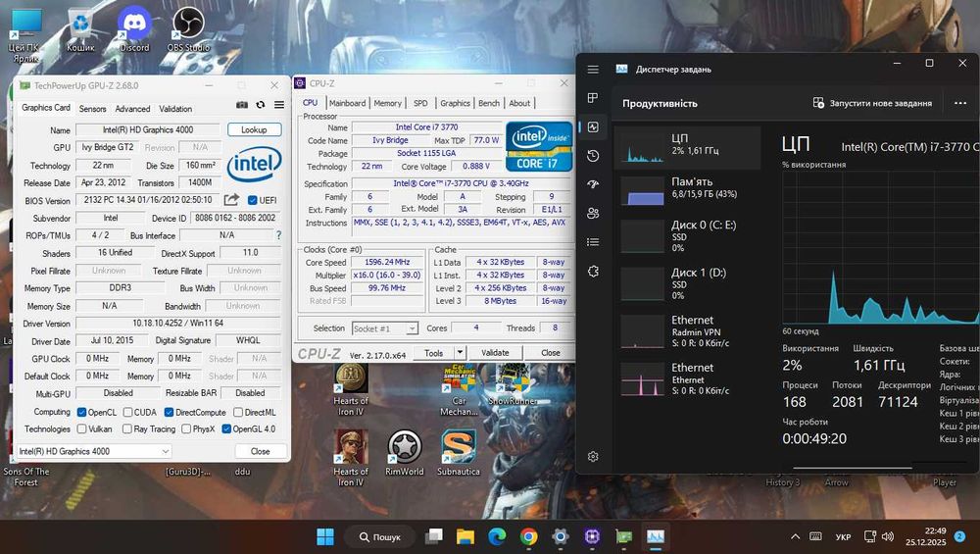Toggle DirectCompute checkbox
The height and width of the screenshot is (554, 980).
tap(169, 412)
